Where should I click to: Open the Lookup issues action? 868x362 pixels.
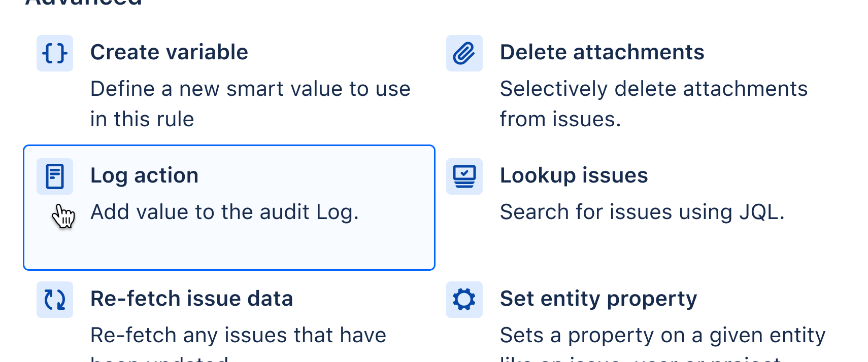click(x=574, y=175)
